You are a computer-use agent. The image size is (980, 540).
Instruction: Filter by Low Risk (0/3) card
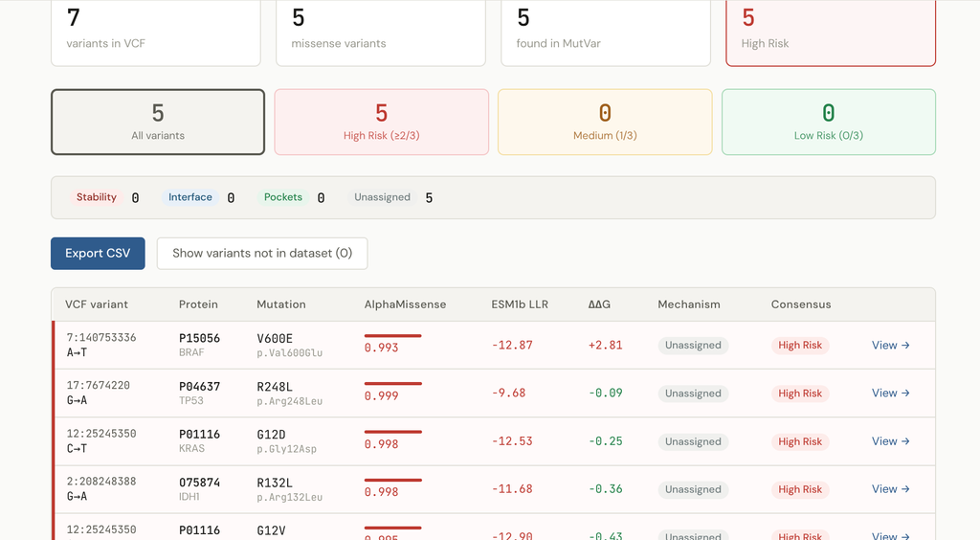828,122
